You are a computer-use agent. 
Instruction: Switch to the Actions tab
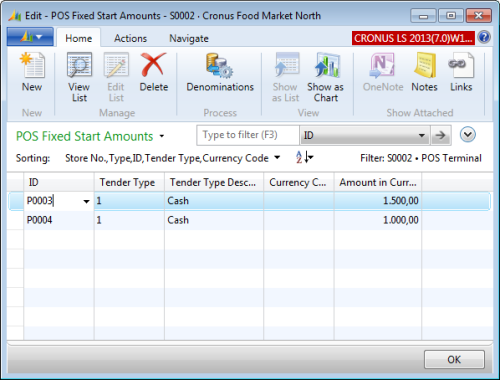(130, 38)
